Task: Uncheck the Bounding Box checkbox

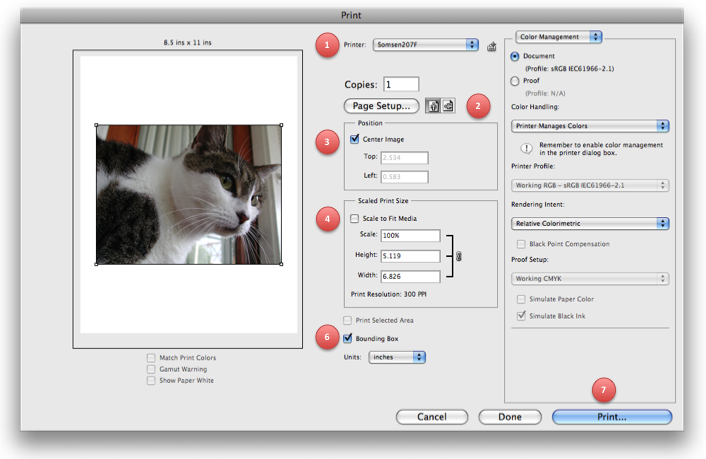Action: pos(347,338)
